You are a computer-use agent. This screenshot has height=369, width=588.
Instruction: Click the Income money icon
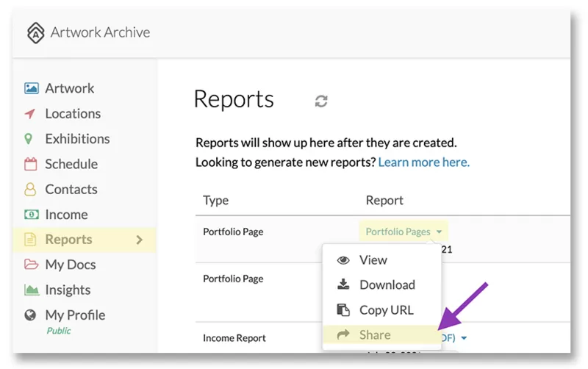coord(31,215)
